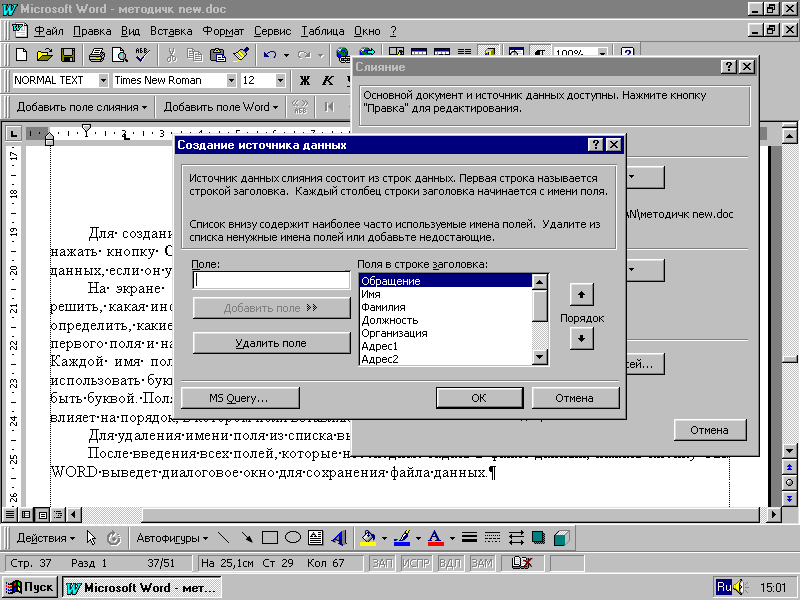Click the Fill Color paint bucket

click(x=368, y=538)
